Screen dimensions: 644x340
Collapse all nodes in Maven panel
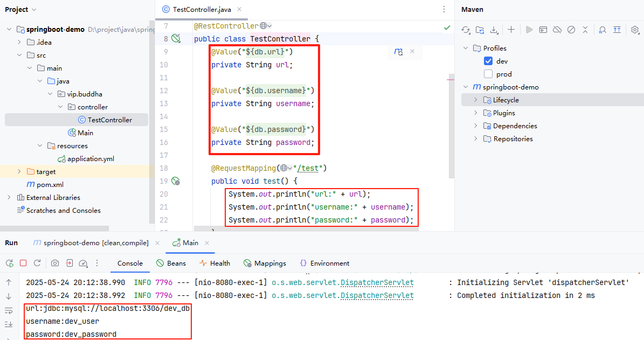[585, 30]
